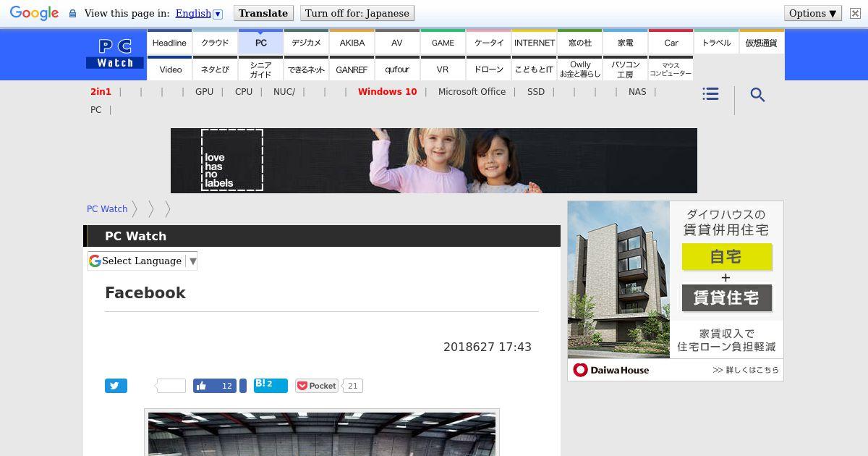The image size is (868, 456).
Task: Open the GANREF tab
Action: click(x=352, y=69)
